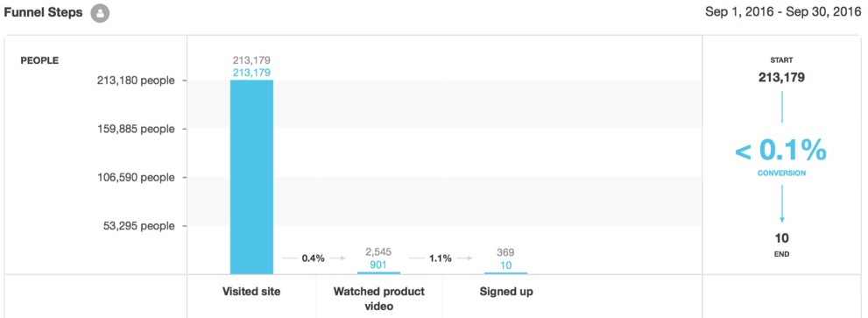Click the downward arrow above END
Image resolution: width=868 pixels, height=318 pixels.
pyautogui.click(x=781, y=204)
